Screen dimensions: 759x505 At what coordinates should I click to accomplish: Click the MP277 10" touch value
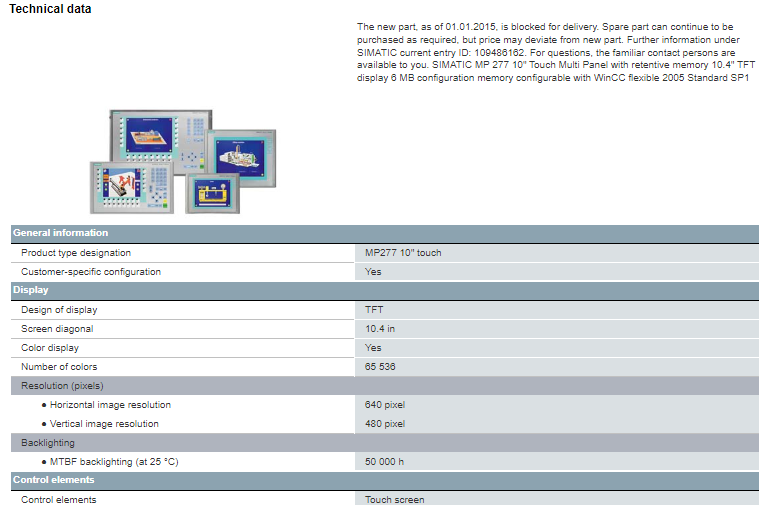click(403, 253)
